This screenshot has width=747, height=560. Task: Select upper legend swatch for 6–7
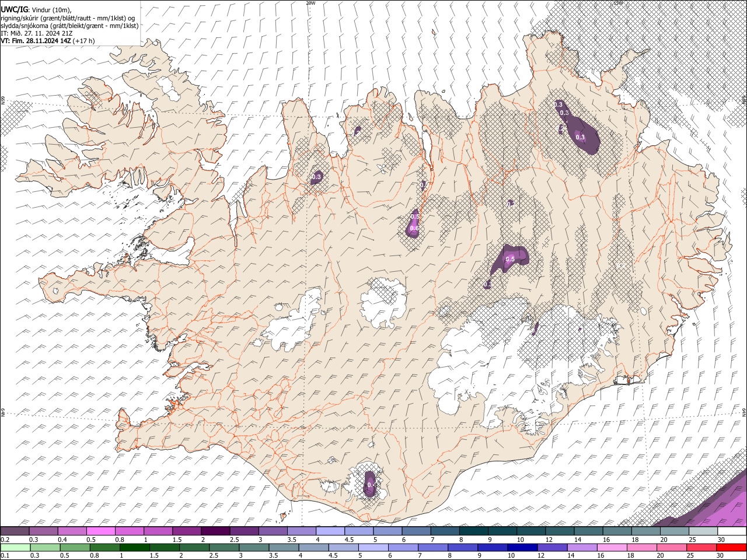[x=416, y=531]
